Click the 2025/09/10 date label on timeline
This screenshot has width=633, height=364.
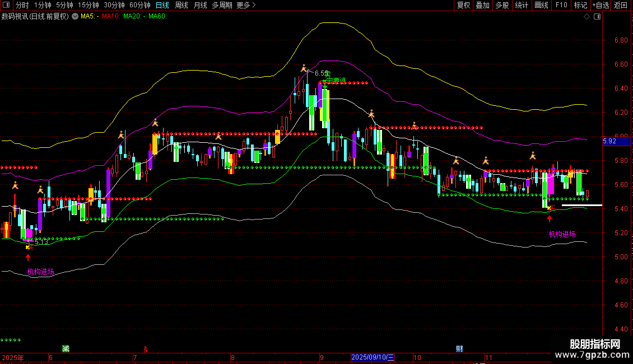373,357
